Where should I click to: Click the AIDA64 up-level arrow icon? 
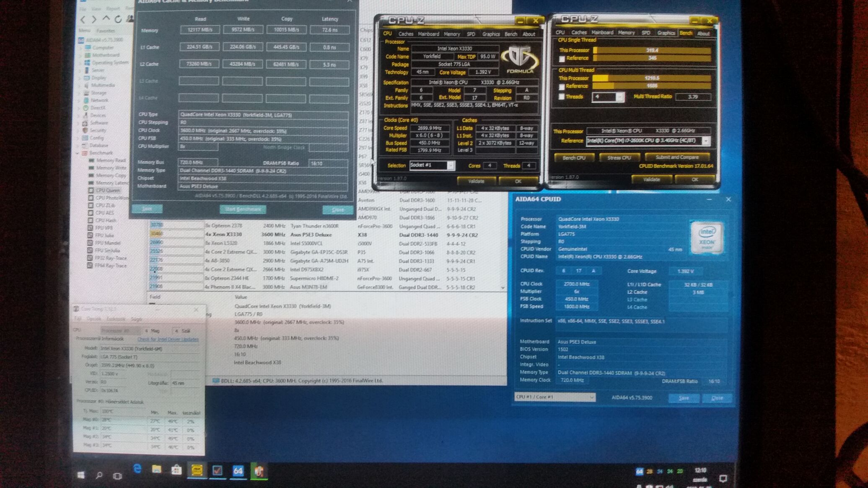tap(106, 19)
